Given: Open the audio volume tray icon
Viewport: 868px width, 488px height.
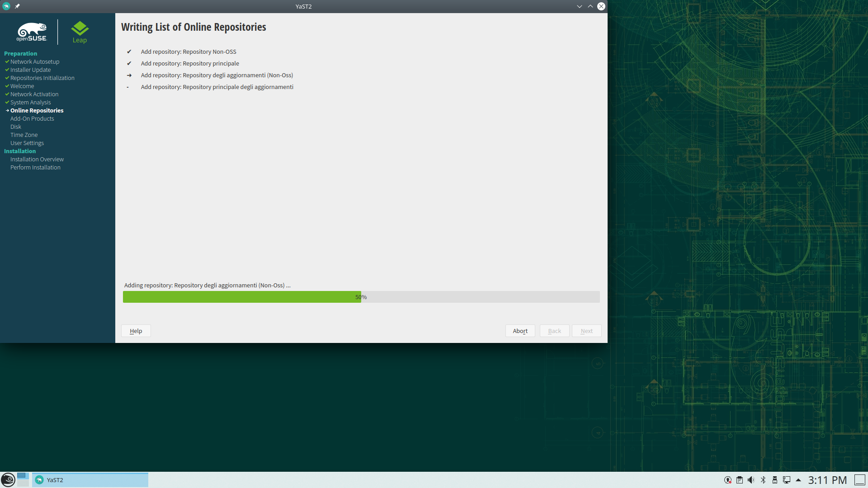Looking at the screenshot, I should pyautogui.click(x=751, y=480).
